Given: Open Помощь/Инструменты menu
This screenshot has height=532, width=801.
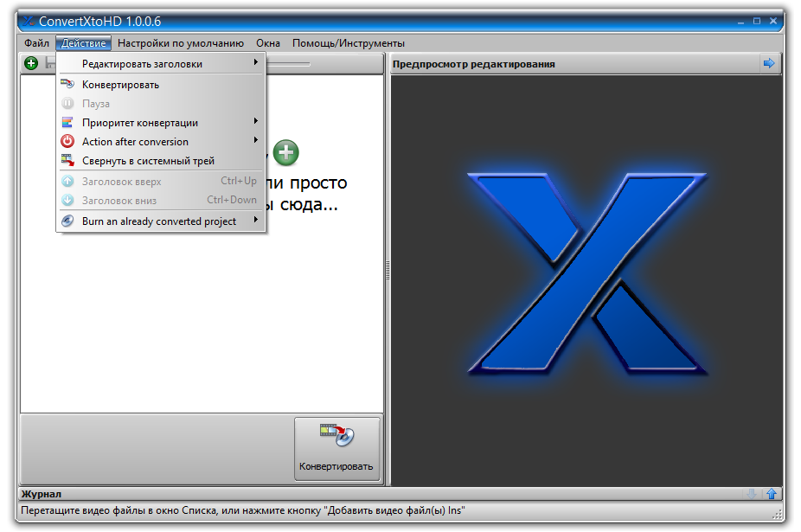Looking at the screenshot, I should 349,43.
